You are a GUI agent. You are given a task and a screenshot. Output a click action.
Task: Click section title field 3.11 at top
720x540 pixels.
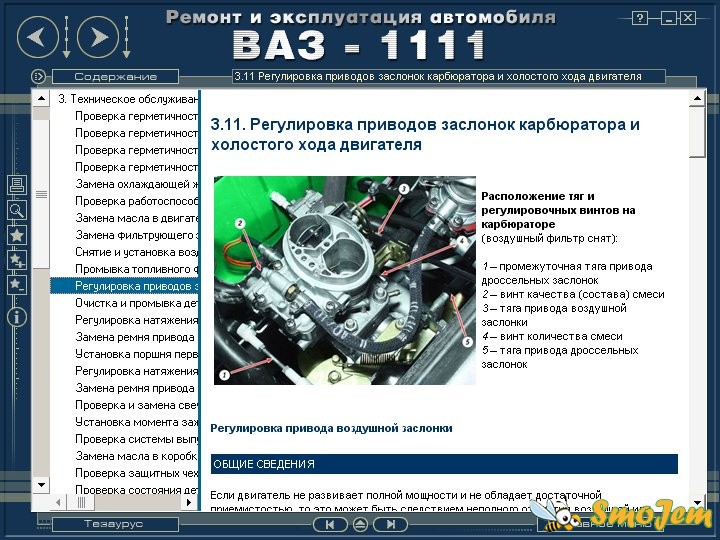449,76
